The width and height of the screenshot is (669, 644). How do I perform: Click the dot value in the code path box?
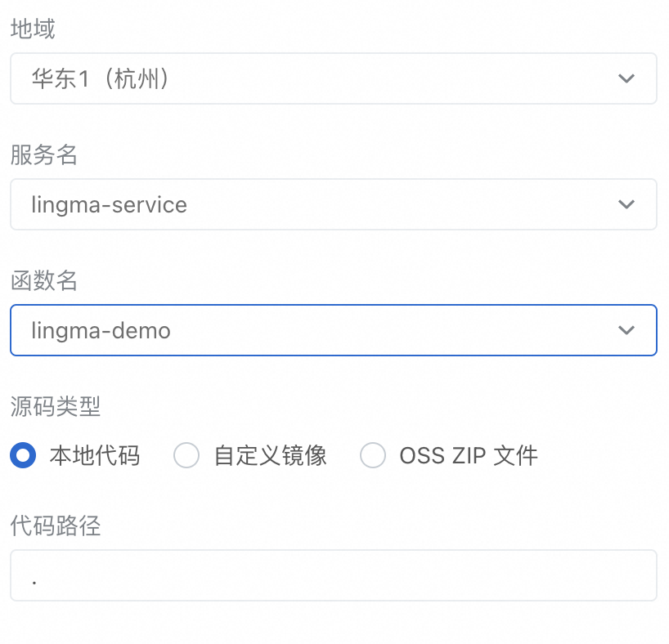[x=34, y=581]
